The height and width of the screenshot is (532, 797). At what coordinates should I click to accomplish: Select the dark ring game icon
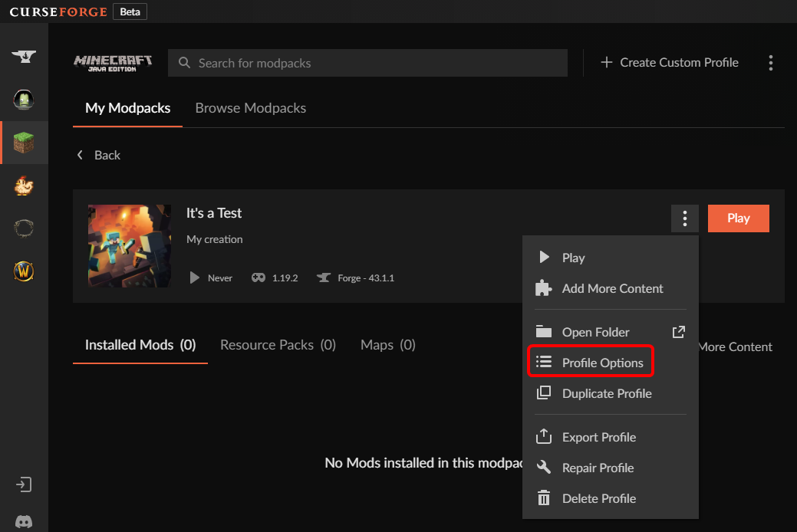(x=24, y=228)
